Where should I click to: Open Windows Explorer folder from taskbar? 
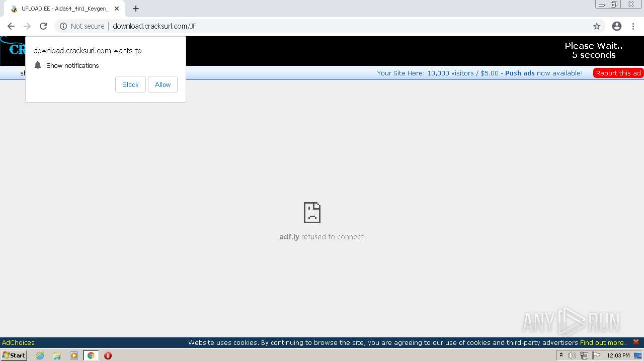pos(57,355)
